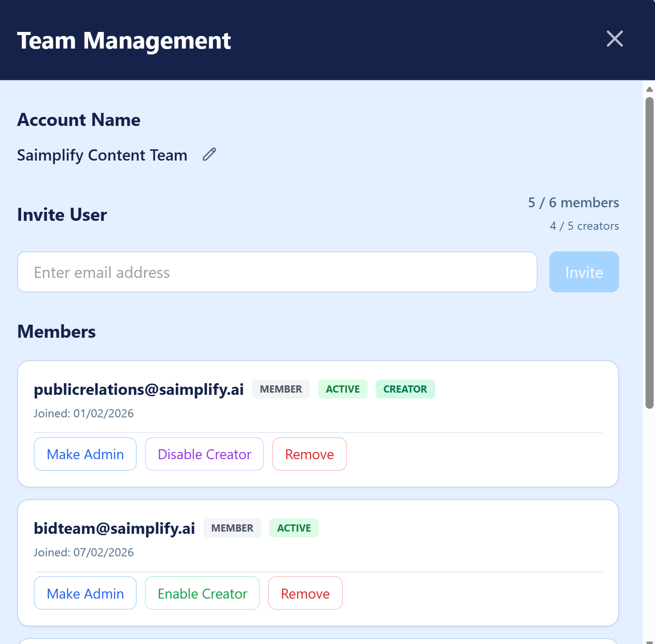This screenshot has height=644, width=655.
Task: Click the scrollbar up arrow
Action: coord(649,89)
